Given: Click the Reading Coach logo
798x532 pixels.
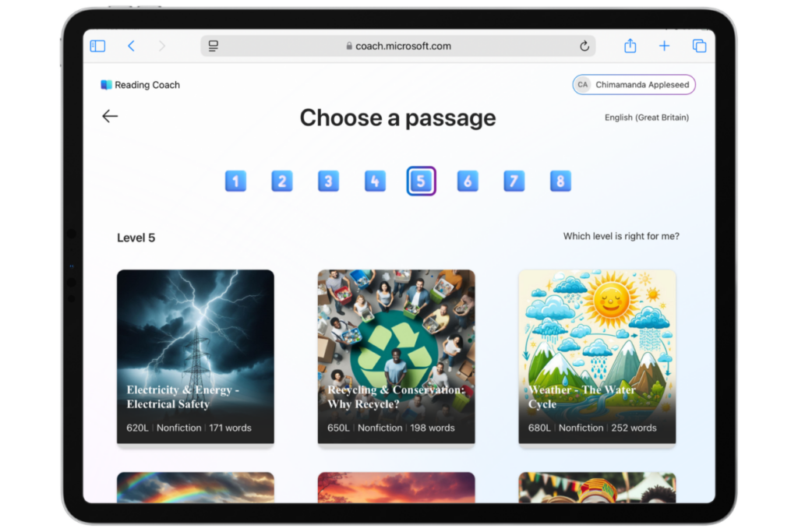Looking at the screenshot, I should point(139,84).
